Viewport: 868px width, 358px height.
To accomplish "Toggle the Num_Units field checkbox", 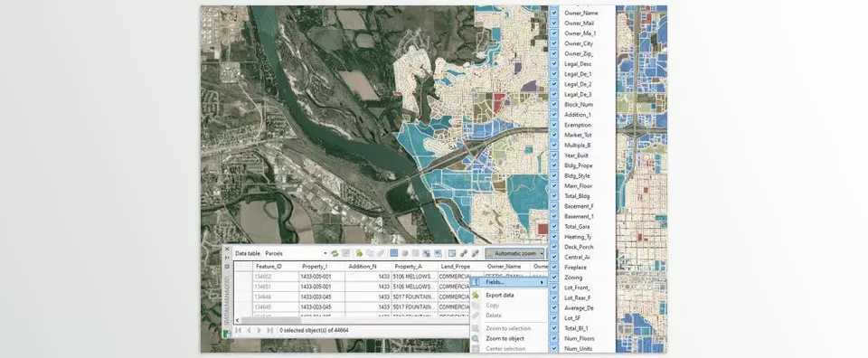I will click(x=554, y=348).
